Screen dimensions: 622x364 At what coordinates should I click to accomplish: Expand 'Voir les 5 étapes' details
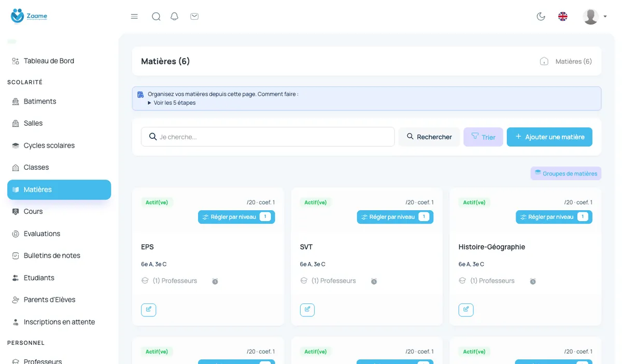[x=172, y=103]
